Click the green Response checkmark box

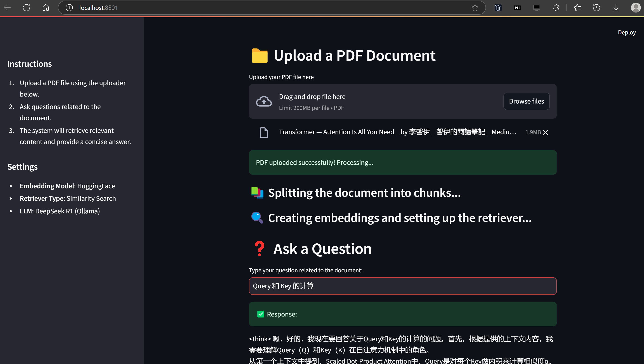(x=261, y=314)
